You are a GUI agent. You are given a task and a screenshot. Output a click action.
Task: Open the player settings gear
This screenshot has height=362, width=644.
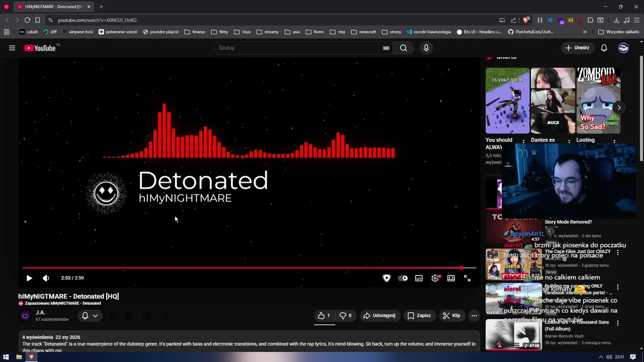coord(435,278)
